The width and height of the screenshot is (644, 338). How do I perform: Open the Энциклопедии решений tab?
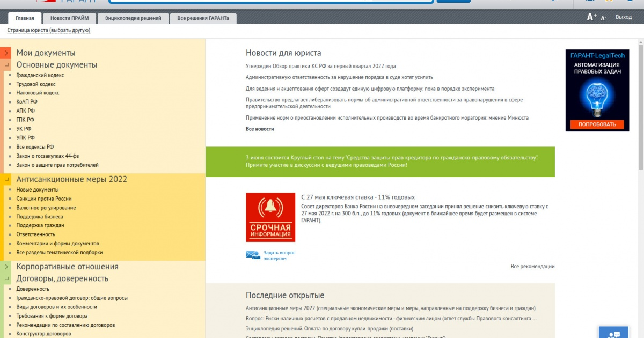pyautogui.click(x=133, y=18)
